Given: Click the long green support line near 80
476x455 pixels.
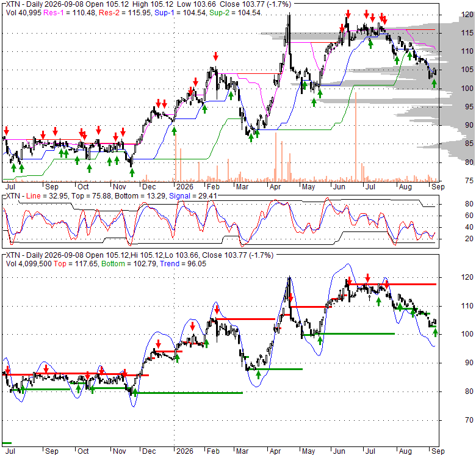Looking at the screenshot, I should [x=188, y=393].
